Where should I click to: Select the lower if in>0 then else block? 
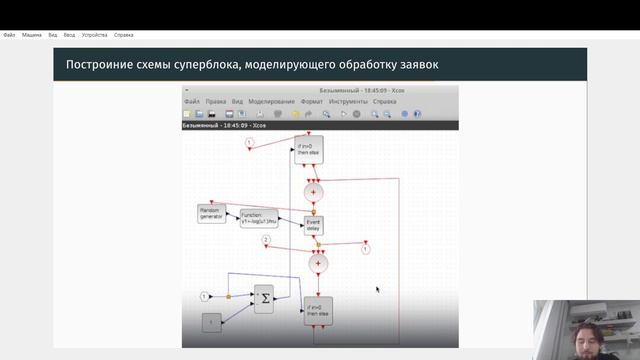coord(318,311)
